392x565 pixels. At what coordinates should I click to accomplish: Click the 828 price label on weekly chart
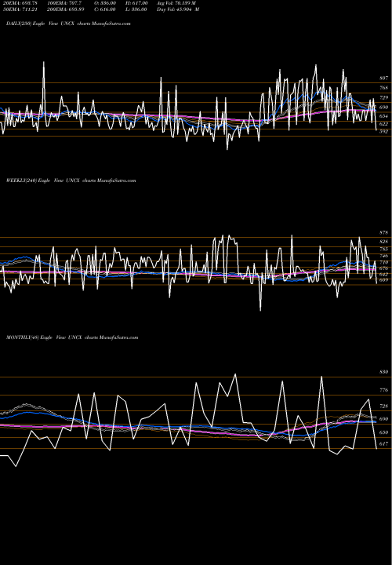pos(383,242)
